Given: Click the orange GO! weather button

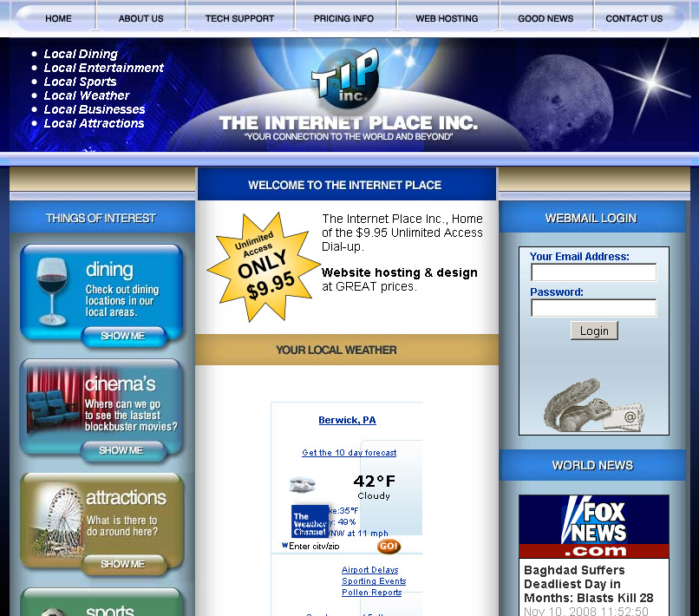Looking at the screenshot, I should click(389, 547).
